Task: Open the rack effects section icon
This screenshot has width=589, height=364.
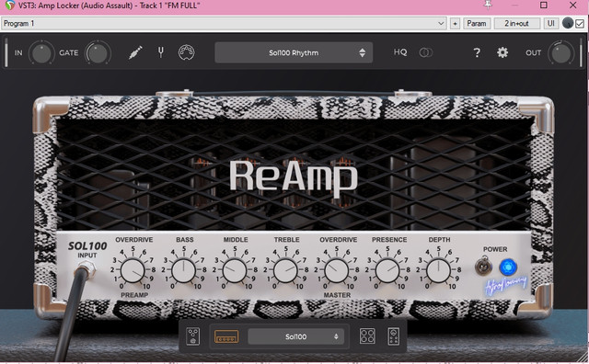Action: [x=394, y=336]
